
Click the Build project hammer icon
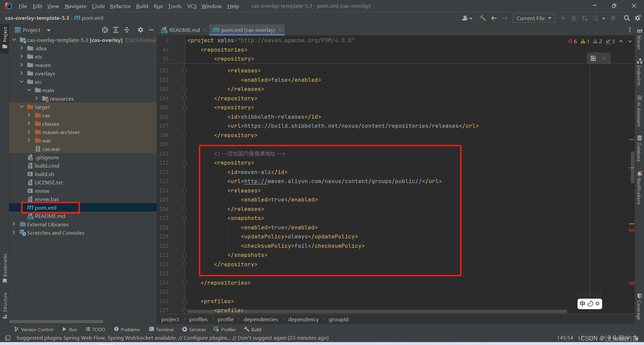(x=482, y=18)
